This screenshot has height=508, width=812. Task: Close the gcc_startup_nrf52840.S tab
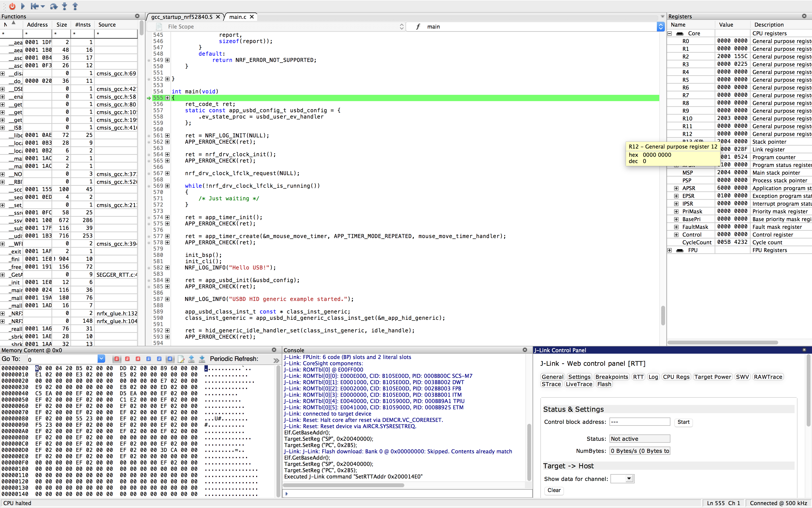(218, 17)
